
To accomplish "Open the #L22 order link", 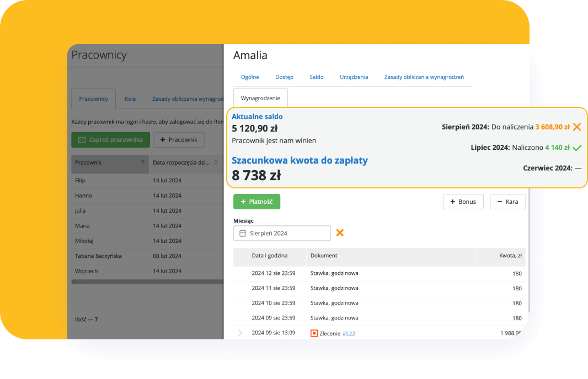I will click(349, 333).
